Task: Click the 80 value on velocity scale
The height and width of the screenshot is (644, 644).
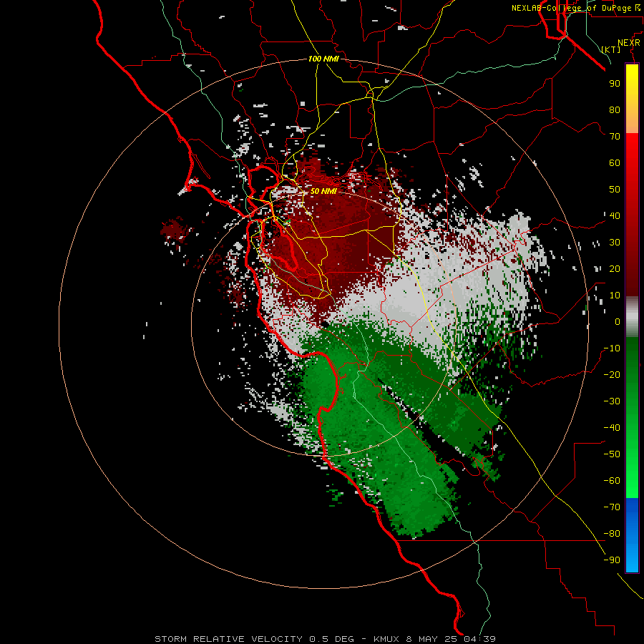Action: tap(615, 110)
